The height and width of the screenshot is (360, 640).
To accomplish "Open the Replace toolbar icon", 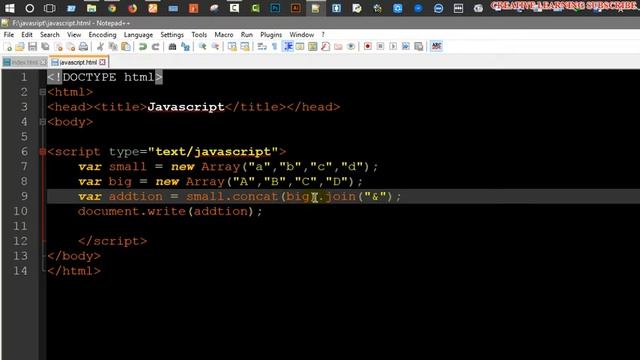I will (x=185, y=47).
